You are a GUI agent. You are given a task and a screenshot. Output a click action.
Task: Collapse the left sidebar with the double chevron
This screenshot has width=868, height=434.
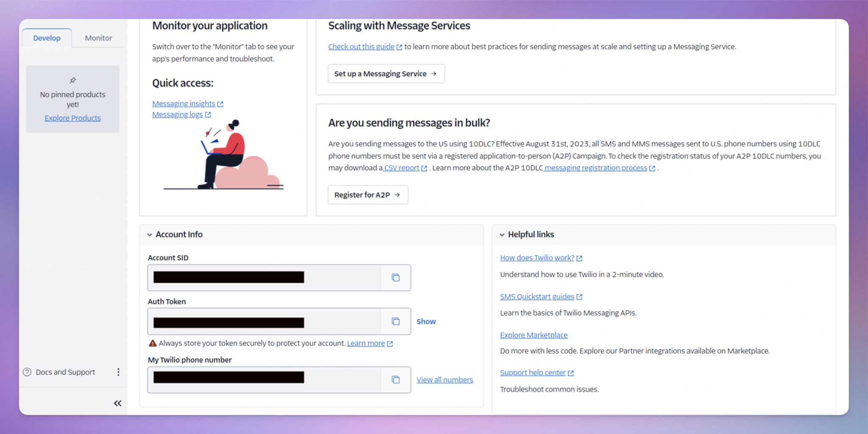point(117,403)
